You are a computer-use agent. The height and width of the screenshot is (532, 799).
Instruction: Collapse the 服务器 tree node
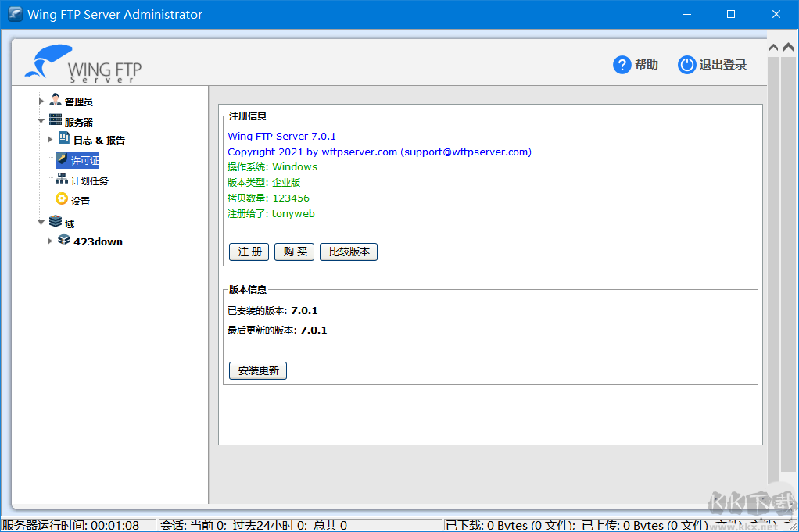coord(41,120)
